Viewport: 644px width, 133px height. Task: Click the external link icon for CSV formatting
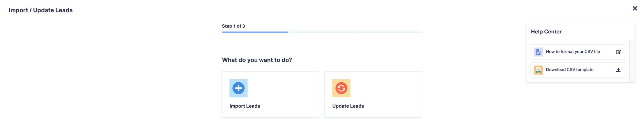(x=618, y=52)
